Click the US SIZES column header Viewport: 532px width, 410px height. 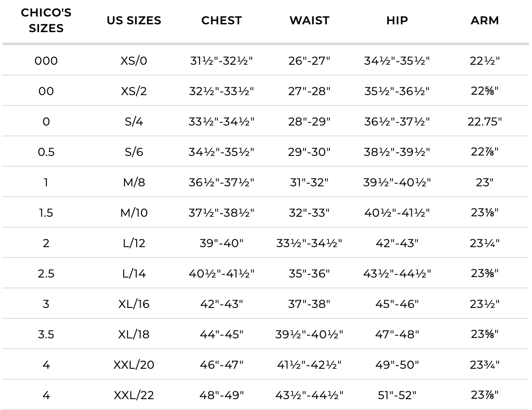click(x=134, y=20)
